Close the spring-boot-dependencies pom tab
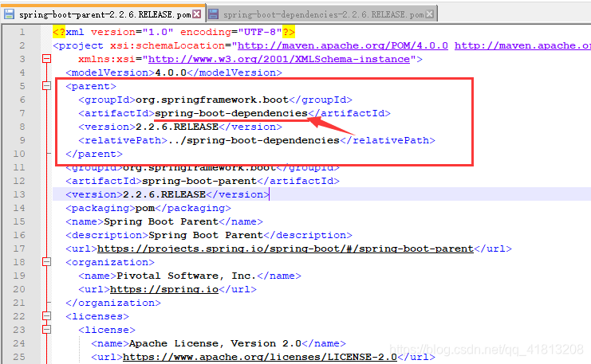Viewport: 591px width, 364px height. (429, 14)
